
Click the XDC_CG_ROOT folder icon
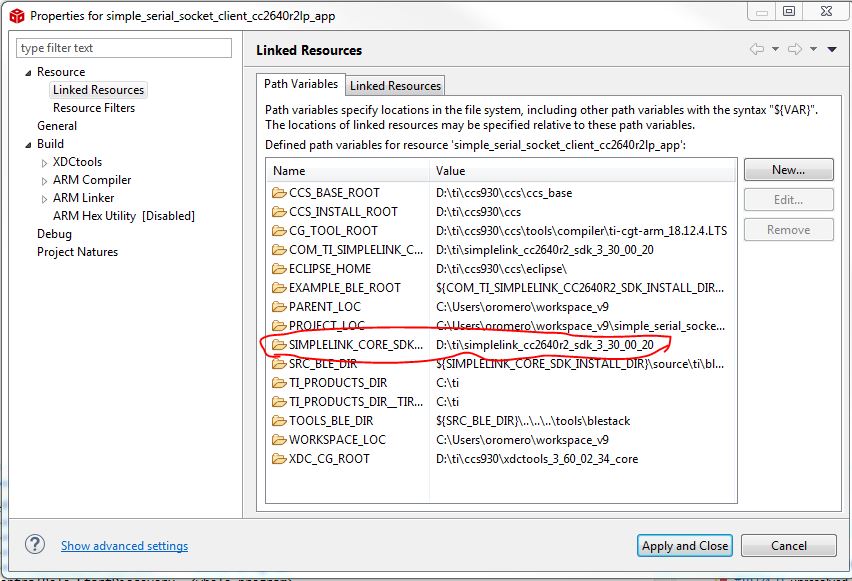[279, 459]
